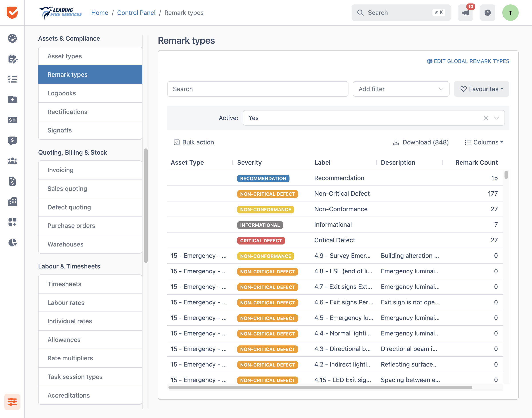The height and width of the screenshot is (418, 532).
Task: Open the pie chart reports icon
Action: tap(12, 243)
